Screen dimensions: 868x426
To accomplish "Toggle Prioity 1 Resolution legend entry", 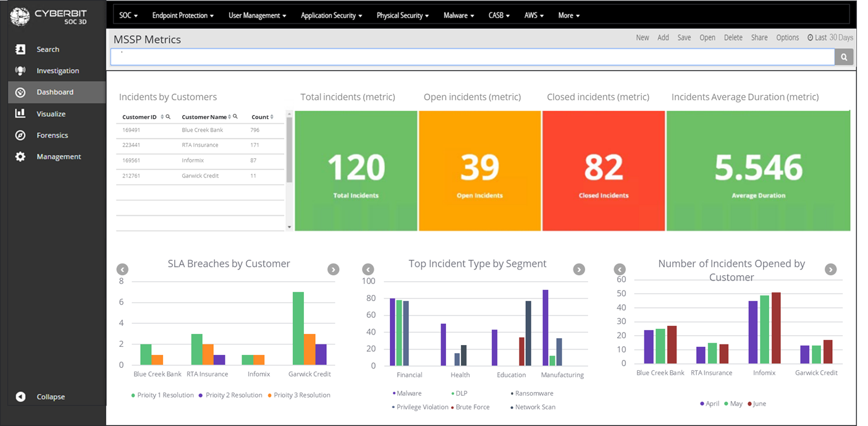I will pyautogui.click(x=162, y=395).
